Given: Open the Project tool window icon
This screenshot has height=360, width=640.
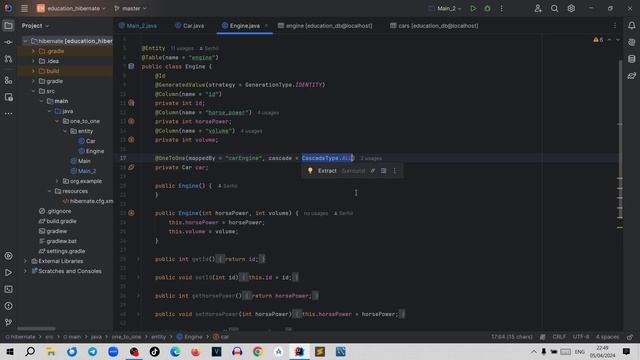Looking at the screenshot, I should coord(8,26).
